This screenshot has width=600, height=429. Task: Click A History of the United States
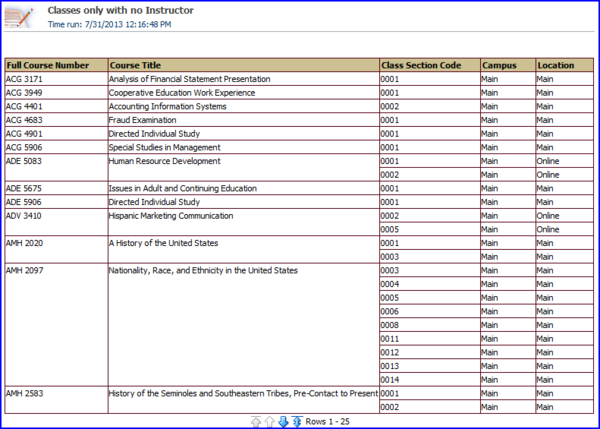163,243
